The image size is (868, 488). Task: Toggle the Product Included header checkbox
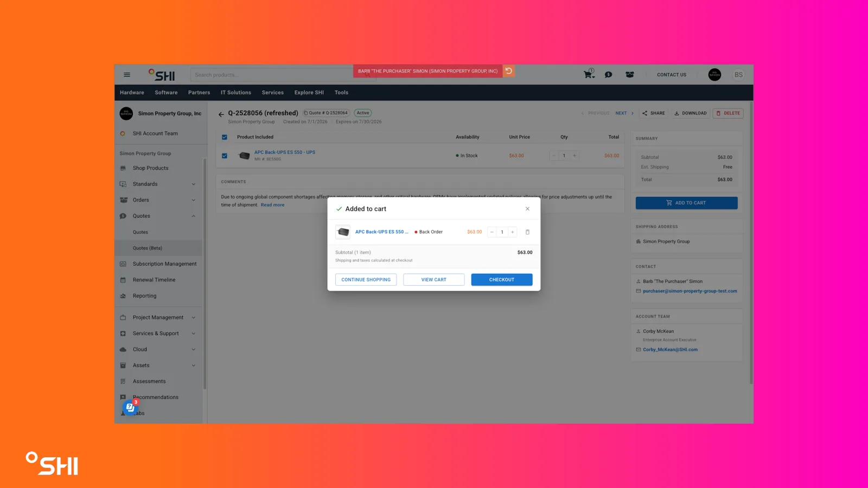[225, 137]
